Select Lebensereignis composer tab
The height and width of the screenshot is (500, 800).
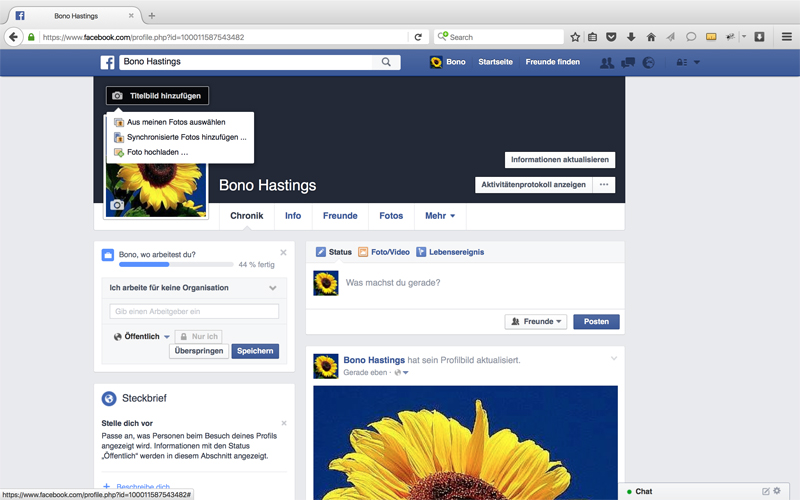click(x=450, y=252)
